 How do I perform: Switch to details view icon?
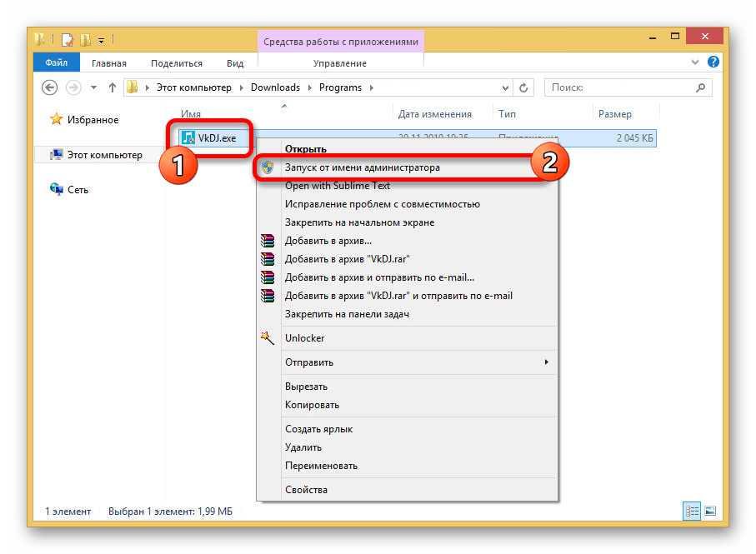click(x=692, y=512)
